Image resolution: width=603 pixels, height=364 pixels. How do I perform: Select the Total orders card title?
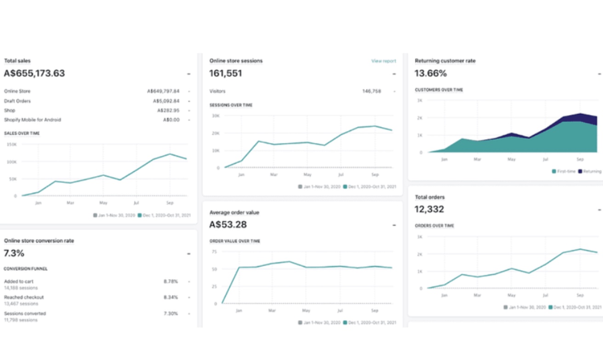tap(430, 197)
